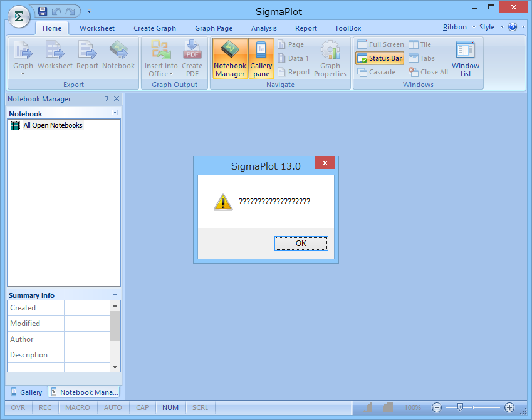Viewport: 532px width, 420px height.
Task: Minimize the SigmaPlot window
Action: [474, 8]
